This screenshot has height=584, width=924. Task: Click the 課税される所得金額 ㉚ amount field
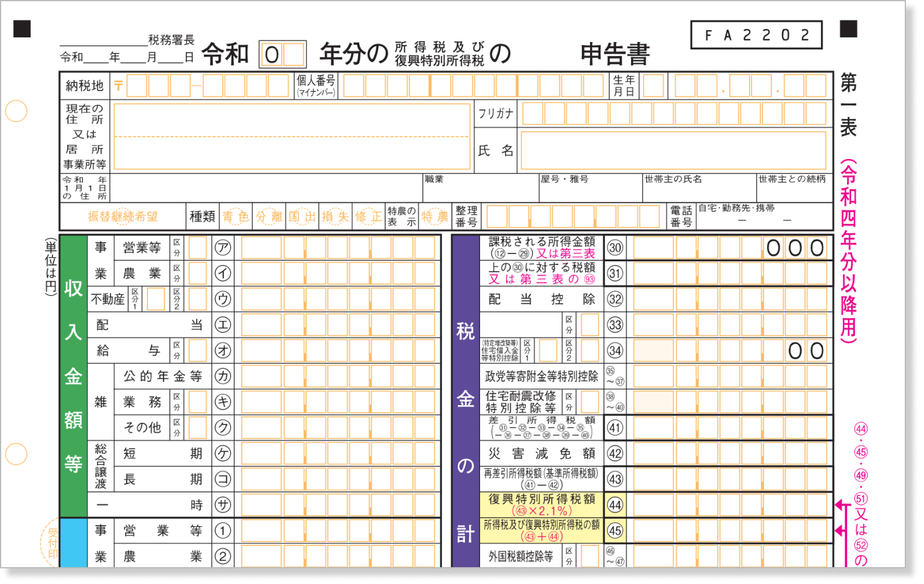tap(730, 247)
